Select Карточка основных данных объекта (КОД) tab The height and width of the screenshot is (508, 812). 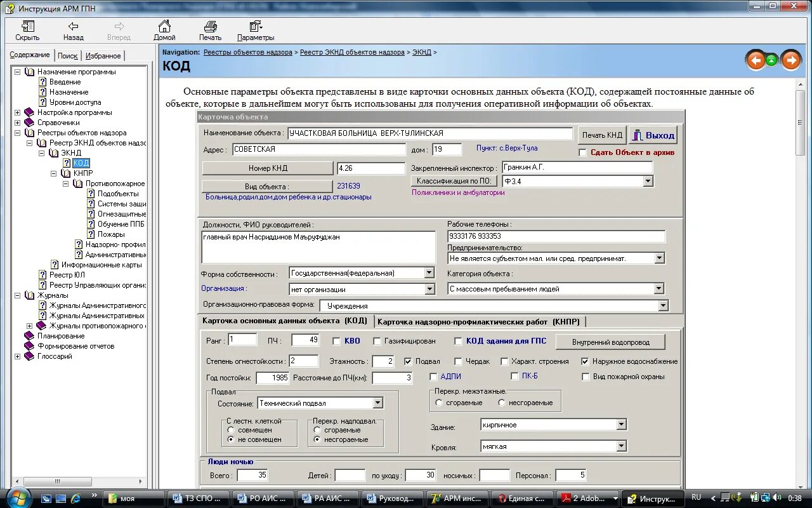tap(284, 321)
